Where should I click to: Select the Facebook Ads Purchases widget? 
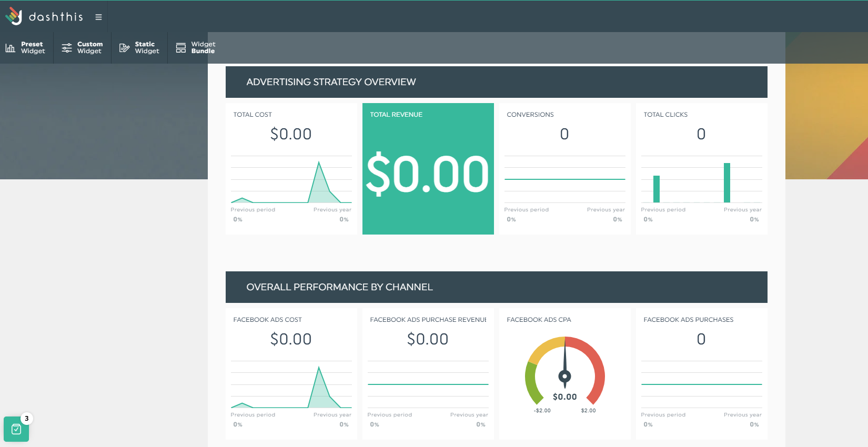702,374
